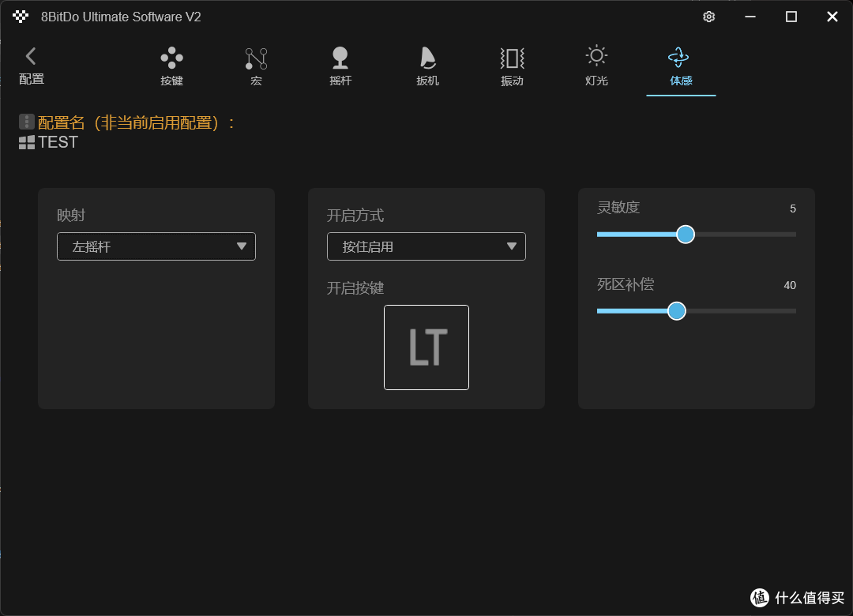Switch to the 扳机 trigger tab

tap(427, 66)
